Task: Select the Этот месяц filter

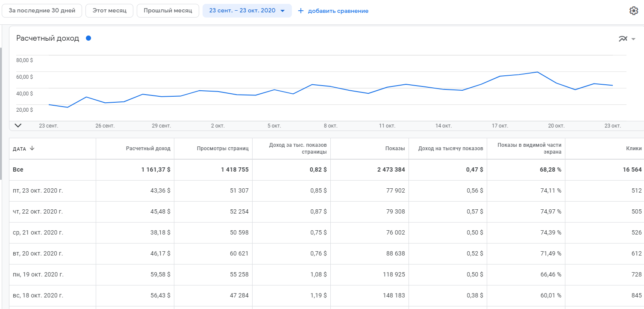Action: [109, 11]
